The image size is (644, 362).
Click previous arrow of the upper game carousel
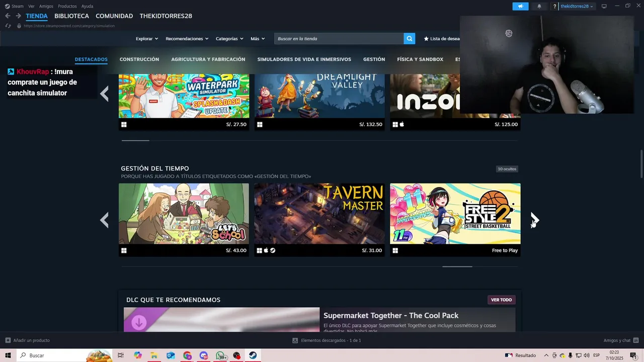[104, 94]
